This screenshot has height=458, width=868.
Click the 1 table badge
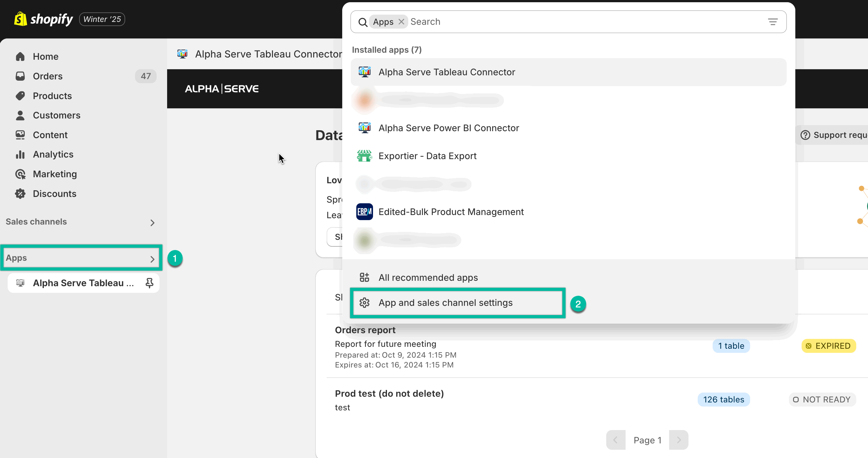pyautogui.click(x=731, y=346)
